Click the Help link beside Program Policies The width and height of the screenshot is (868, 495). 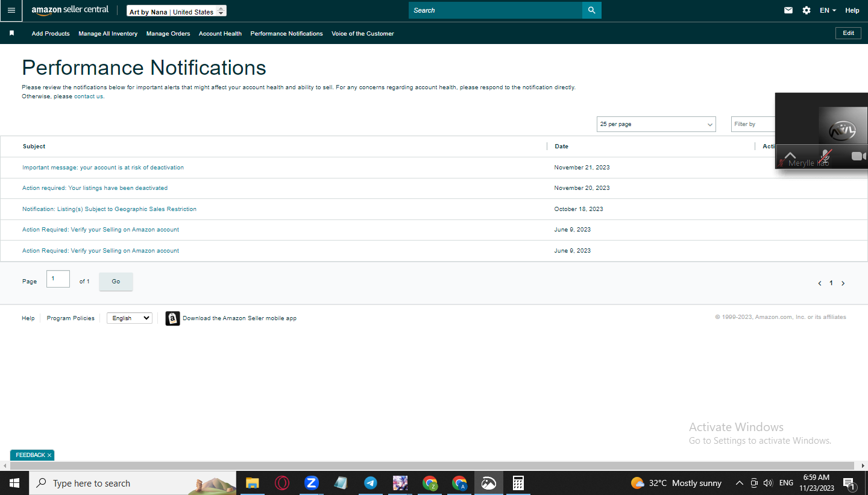[28, 318]
